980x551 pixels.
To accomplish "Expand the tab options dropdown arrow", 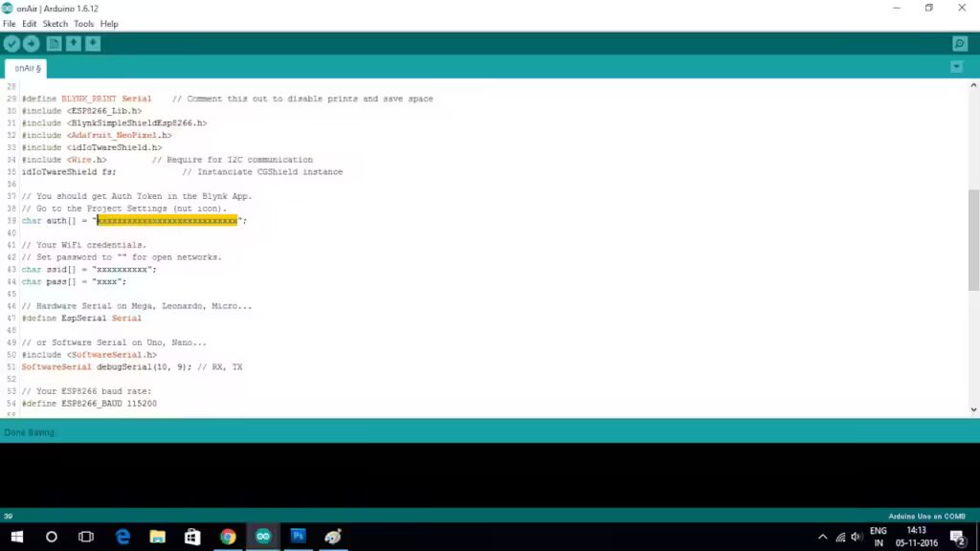I will tap(957, 67).
